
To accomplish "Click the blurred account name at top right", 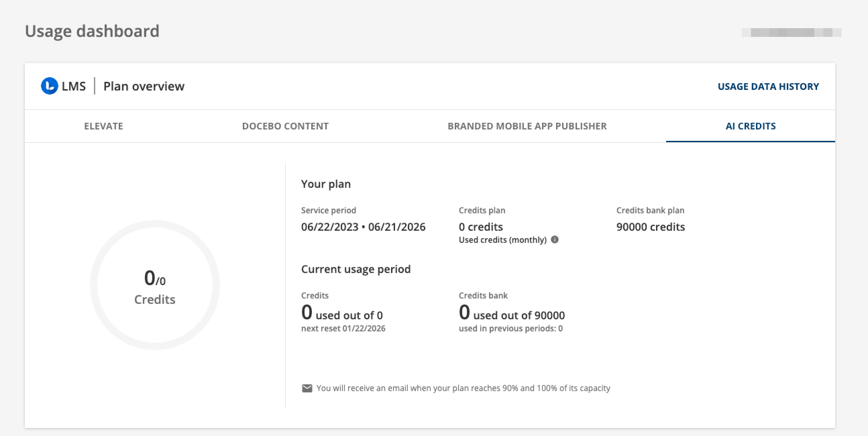I will point(791,32).
